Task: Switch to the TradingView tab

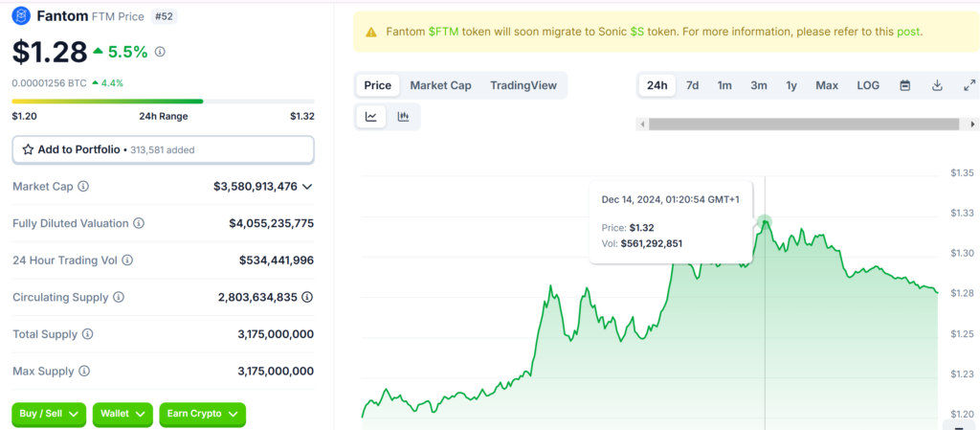Action: (523, 85)
